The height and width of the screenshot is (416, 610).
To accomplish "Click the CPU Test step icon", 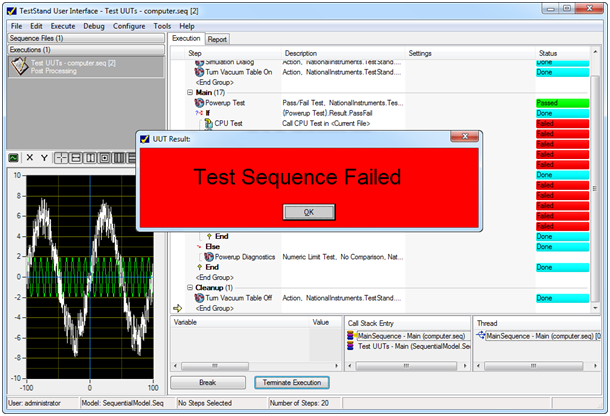I will pyautogui.click(x=207, y=124).
